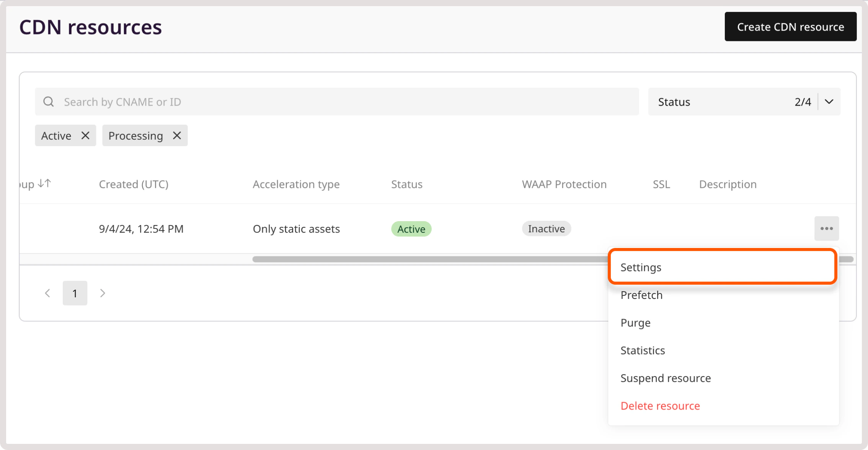
Task: Choose Purge from the context menu
Action: point(635,322)
